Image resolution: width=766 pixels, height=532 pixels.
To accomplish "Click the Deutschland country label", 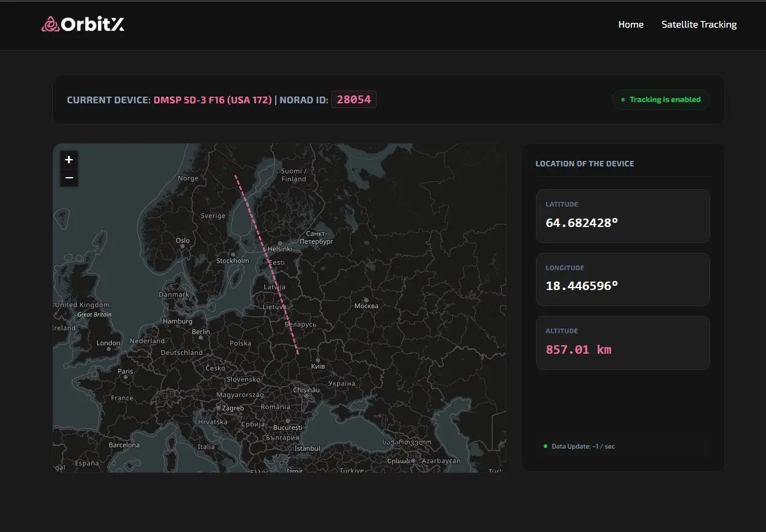I will [x=181, y=352].
